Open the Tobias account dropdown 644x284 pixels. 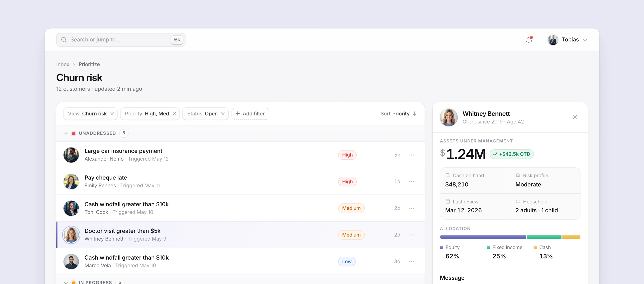point(567,40)
